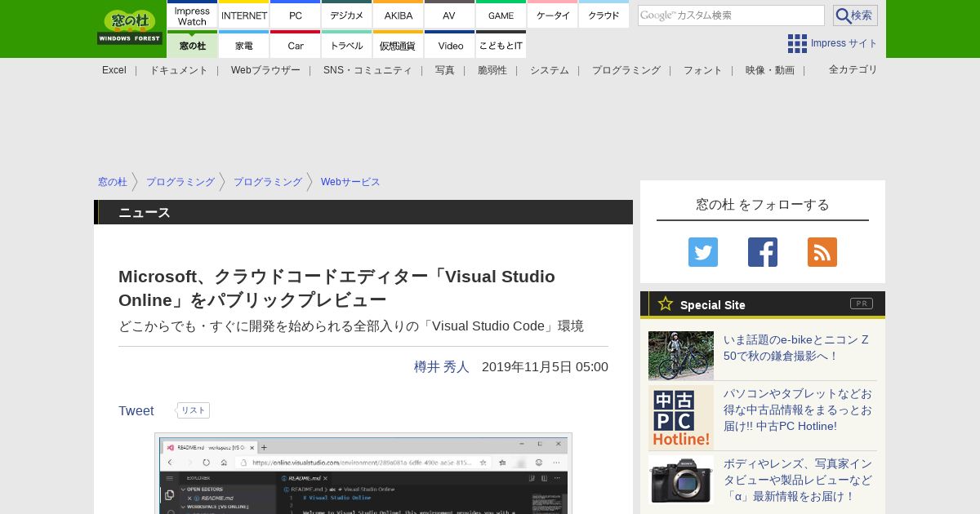The width and height of the screenshot is (980, 514).
Task: Open the ケータイ site tab
Action: pyautogui.click(x=553, y=16)
